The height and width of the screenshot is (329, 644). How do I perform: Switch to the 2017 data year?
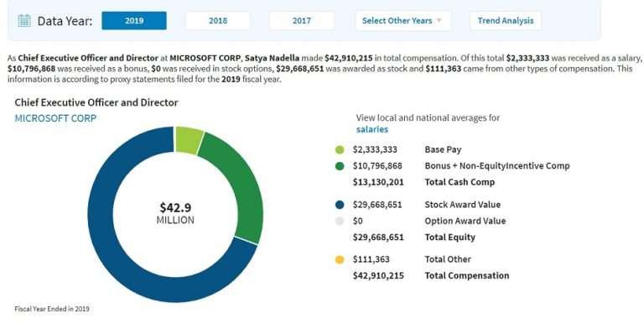(x=302, y=20)
